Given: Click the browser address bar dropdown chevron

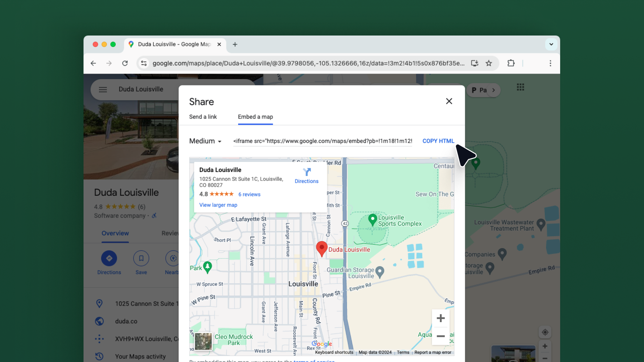Looking at the screenshot, I should [551, 44].
